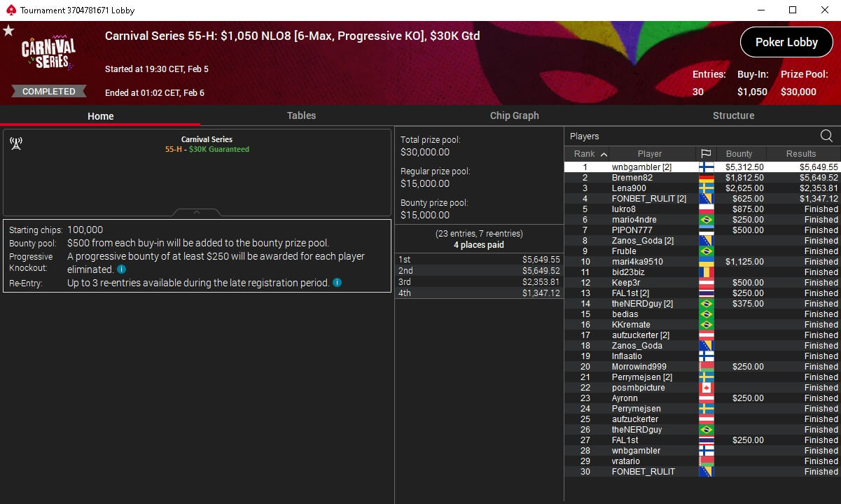841x504 pixels.
Task: Click 4th place payout $1,347.12
Action: pyautogui.click(x=541, y=293)
